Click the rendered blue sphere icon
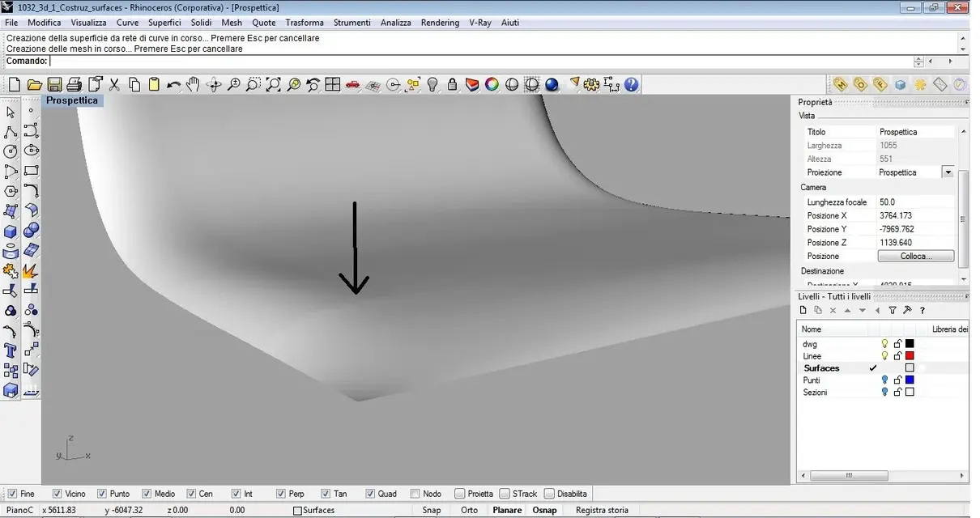Viewport: 980px width, 518px height. point(552,84)
